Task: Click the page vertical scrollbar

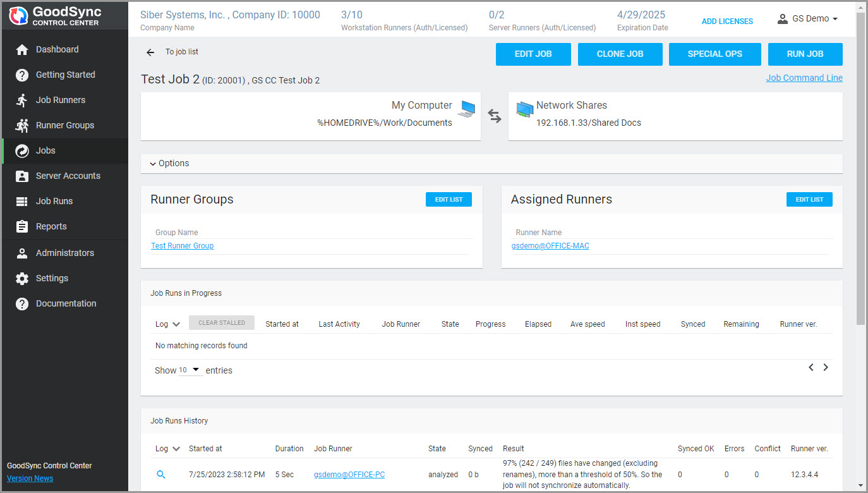Action: coord(861,171)
